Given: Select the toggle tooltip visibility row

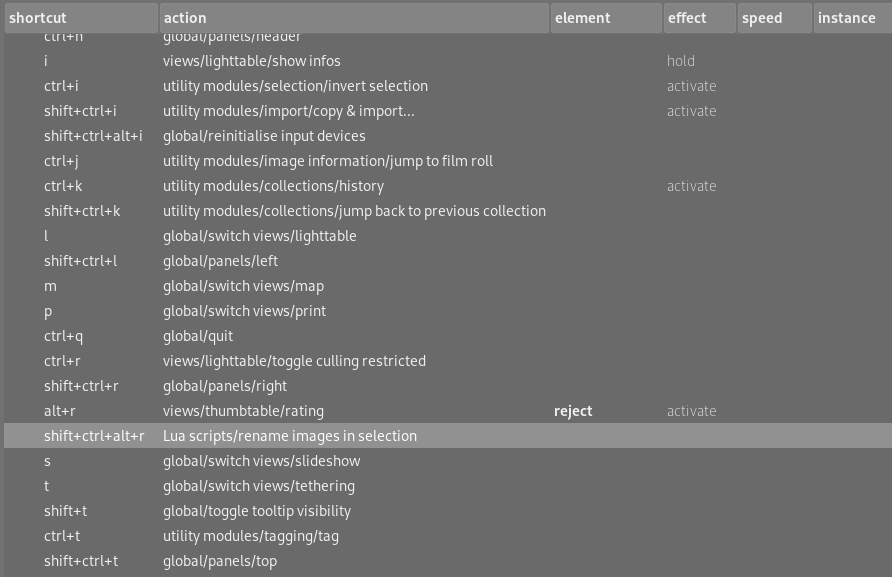Looking at the screenshot, I should coord(256,511).
